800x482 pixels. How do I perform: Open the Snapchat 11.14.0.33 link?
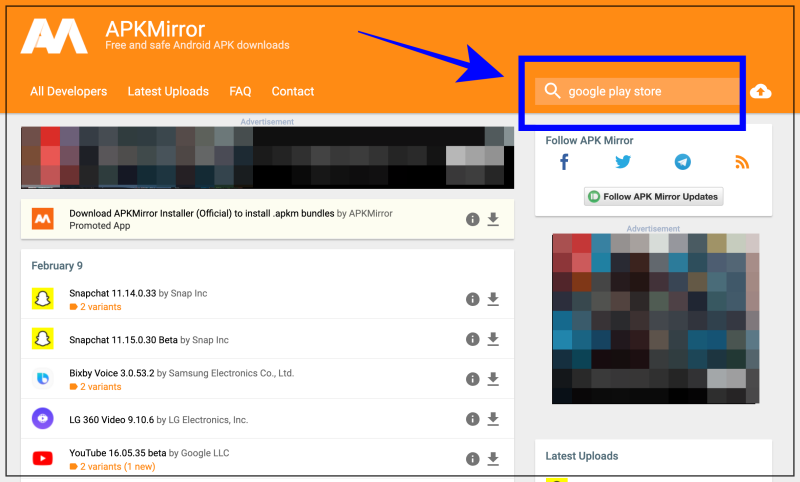[x=113, y=293]
